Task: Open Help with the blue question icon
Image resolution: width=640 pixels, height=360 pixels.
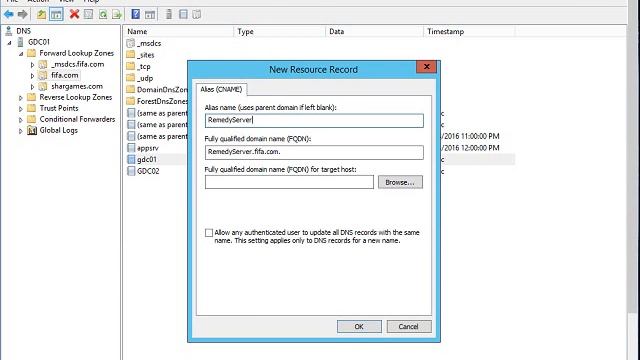Action: [x=136, y=14]
